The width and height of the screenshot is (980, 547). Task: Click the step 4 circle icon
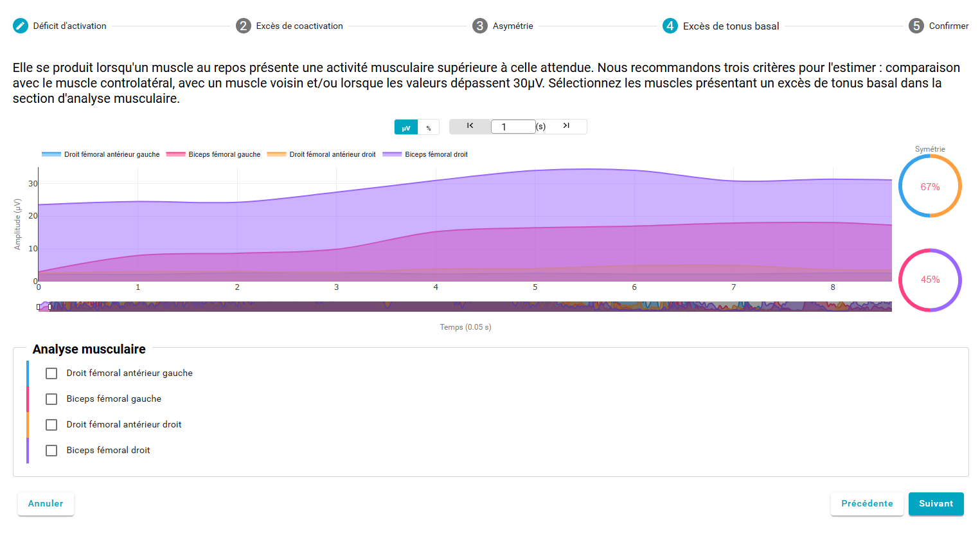pyautogui.click(x=670, y=26)
